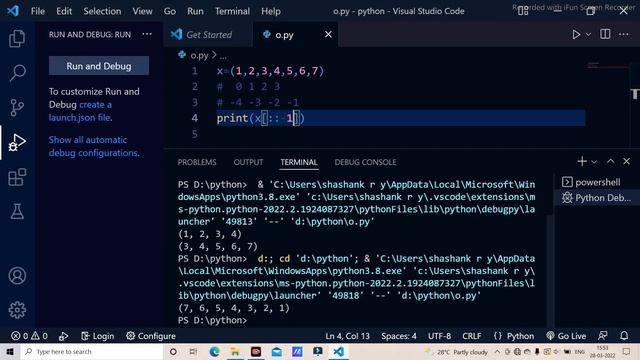This screenshot has height=360, width=640.
Task: Open the Selection menu
Action: point(102,11)
